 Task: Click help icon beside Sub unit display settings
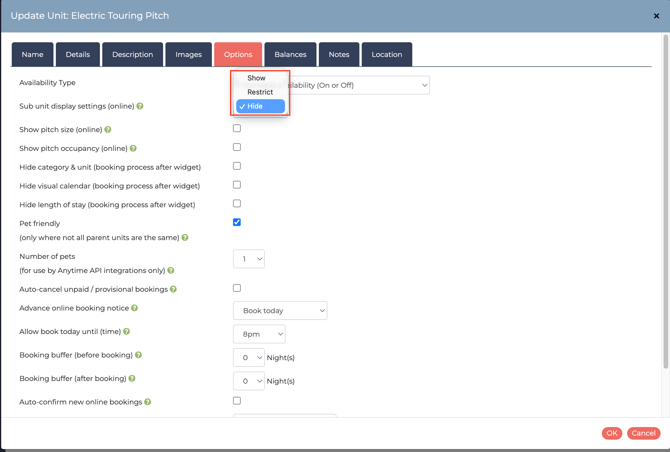[x=140, y=106]
